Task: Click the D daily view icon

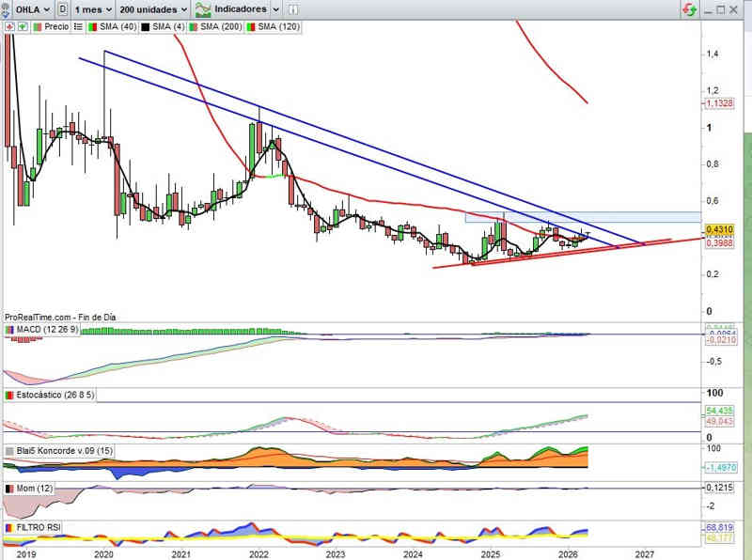Action: [62, 9]
